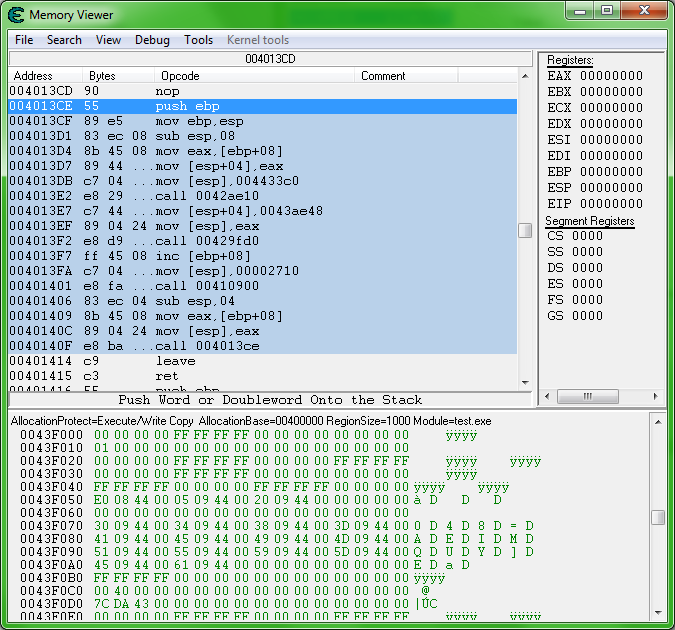675x630 pixels.
Task: Click the hex dump scroll up arrow
Action: pos(657,422)
